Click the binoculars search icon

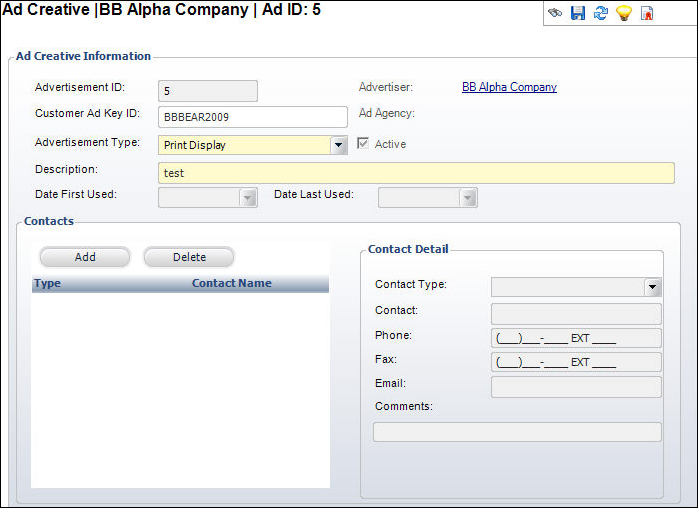click(555, 12)
